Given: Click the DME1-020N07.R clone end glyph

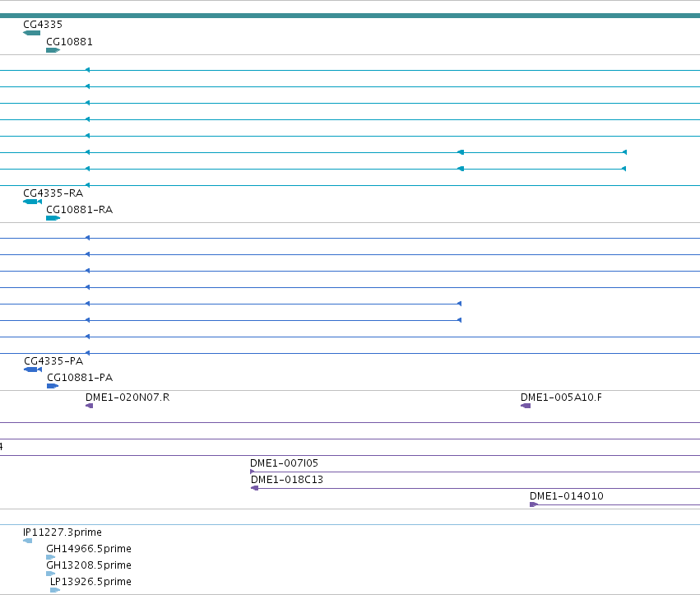Looking at the screenshot, I should click(x=90, y=406).
